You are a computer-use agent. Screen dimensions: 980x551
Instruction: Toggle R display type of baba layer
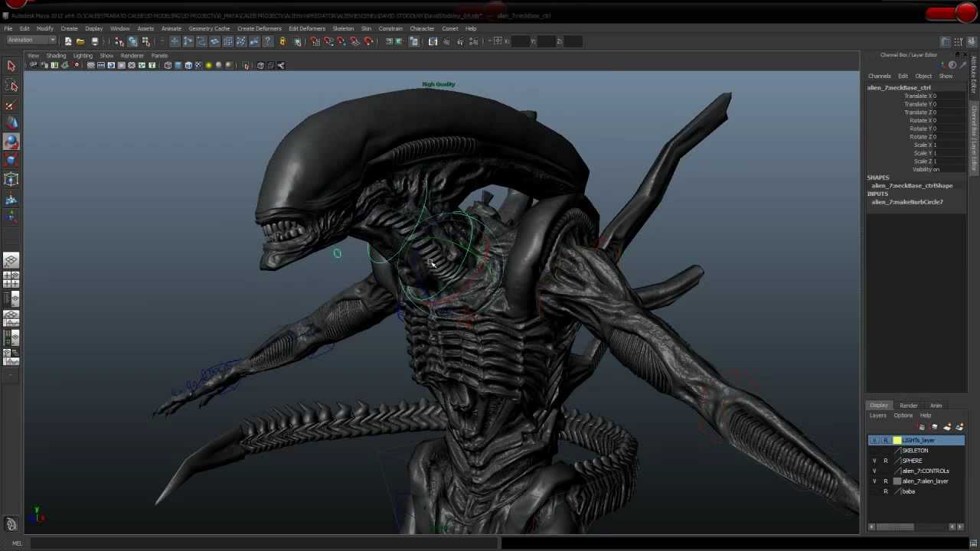click(x=886, y=491)
